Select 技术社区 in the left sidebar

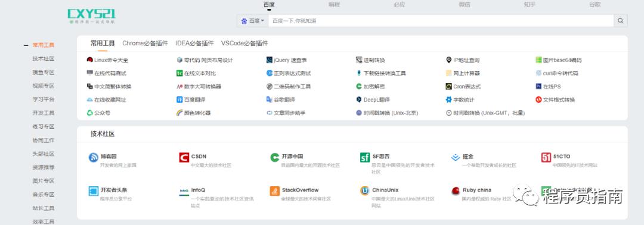pos(44,59)
